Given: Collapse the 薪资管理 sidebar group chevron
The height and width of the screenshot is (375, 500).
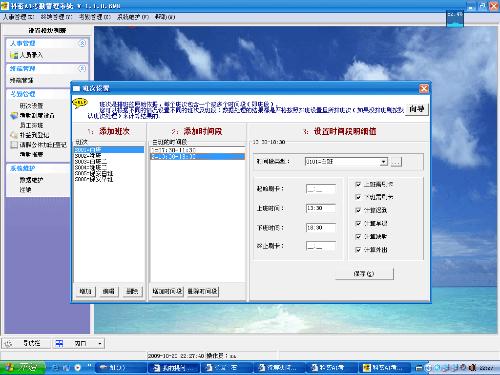Looking at the screenshot, I should [82, 68].
